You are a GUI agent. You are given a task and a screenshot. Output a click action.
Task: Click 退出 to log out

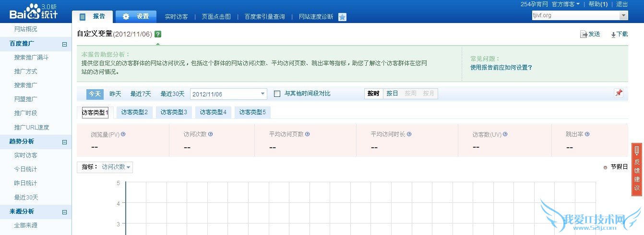(x=622, y=4)
